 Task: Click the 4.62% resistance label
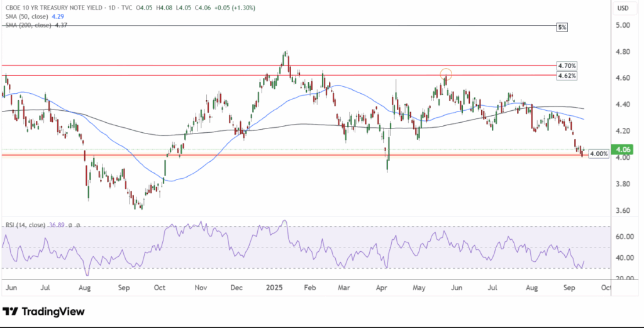566,76
